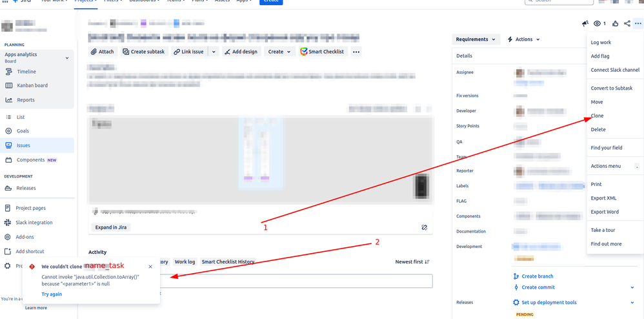This screenshot has height=319, width=644.
Task: Open the Smart Checklist app button
Action: click(x=323, y=52)
